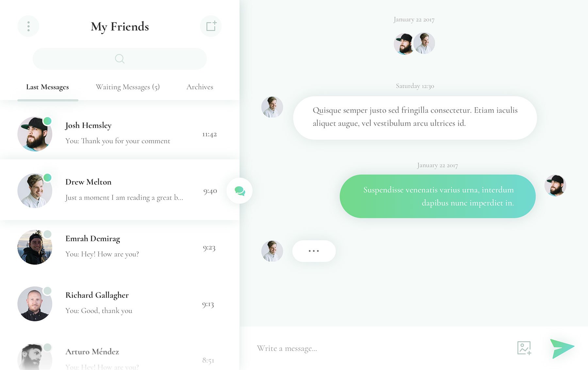Click Josh Hemsley's online status dot
The image size is (588, 370).
point(47,121)
